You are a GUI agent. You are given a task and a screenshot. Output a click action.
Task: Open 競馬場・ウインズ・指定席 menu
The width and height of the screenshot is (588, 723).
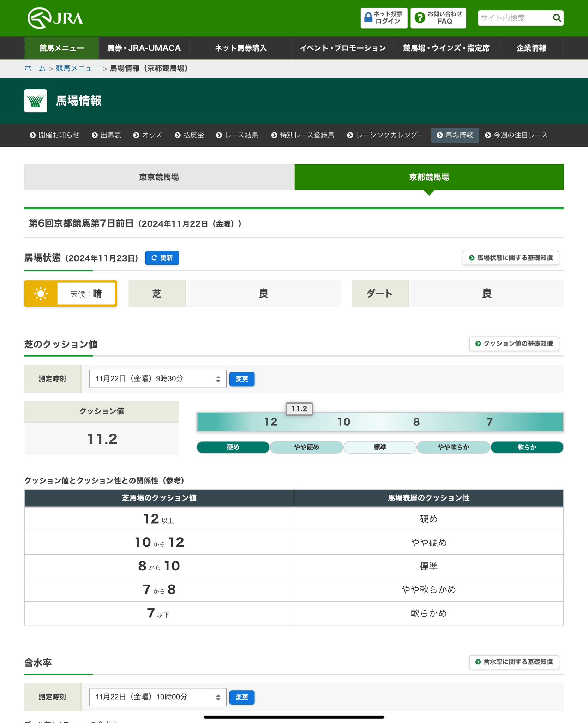[x=446, y=48]
